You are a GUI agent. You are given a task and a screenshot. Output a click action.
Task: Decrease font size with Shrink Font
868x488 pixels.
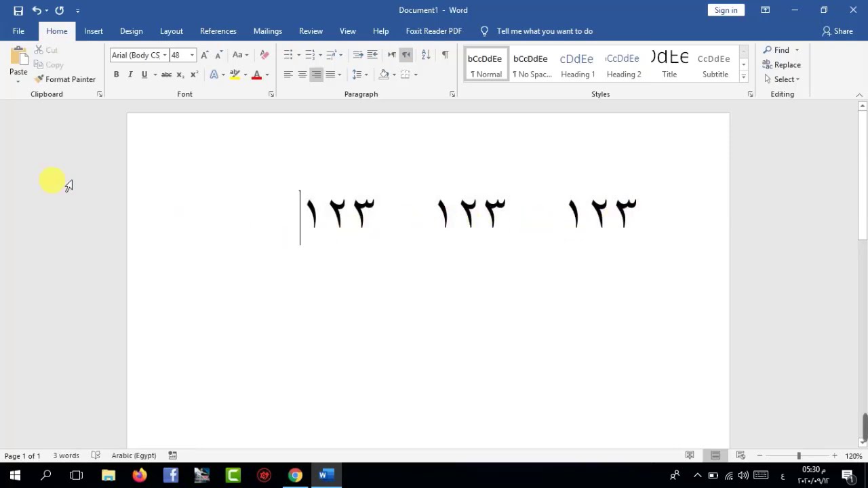[218, 55]
